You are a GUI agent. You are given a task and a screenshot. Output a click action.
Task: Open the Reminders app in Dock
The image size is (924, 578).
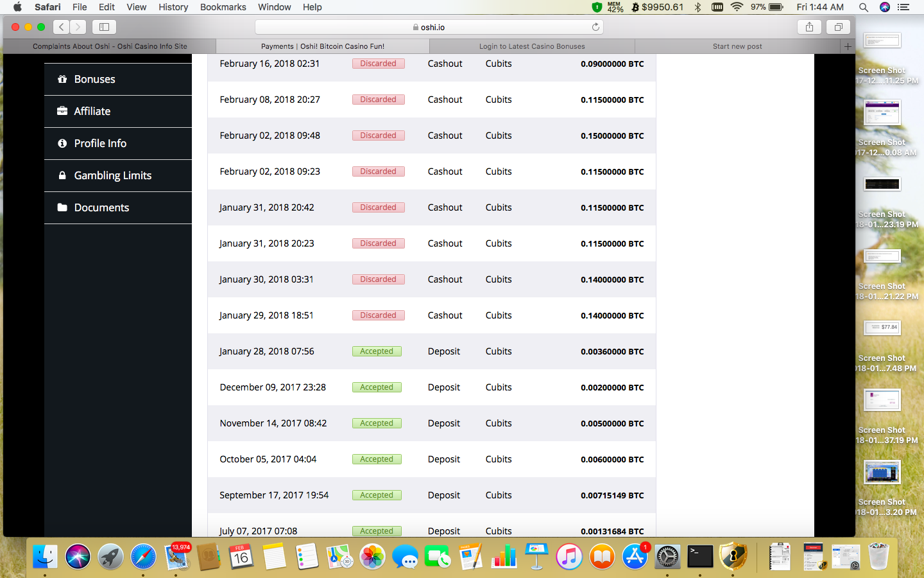(x=307, y=557)
